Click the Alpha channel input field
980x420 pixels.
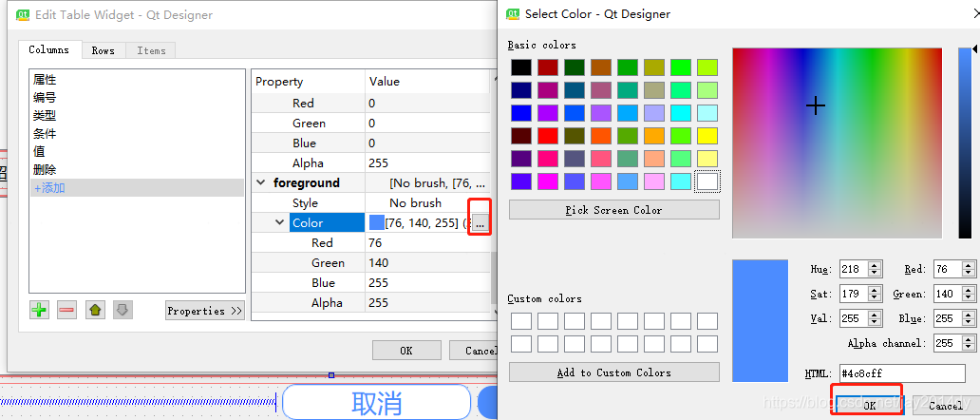click(x=948, y=343)
